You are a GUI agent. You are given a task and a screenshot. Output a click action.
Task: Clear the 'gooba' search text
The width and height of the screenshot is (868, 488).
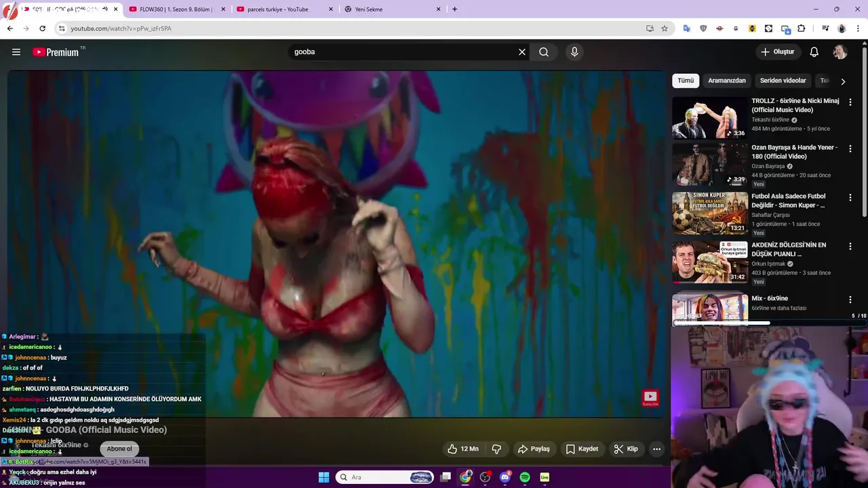coord(522,52)
